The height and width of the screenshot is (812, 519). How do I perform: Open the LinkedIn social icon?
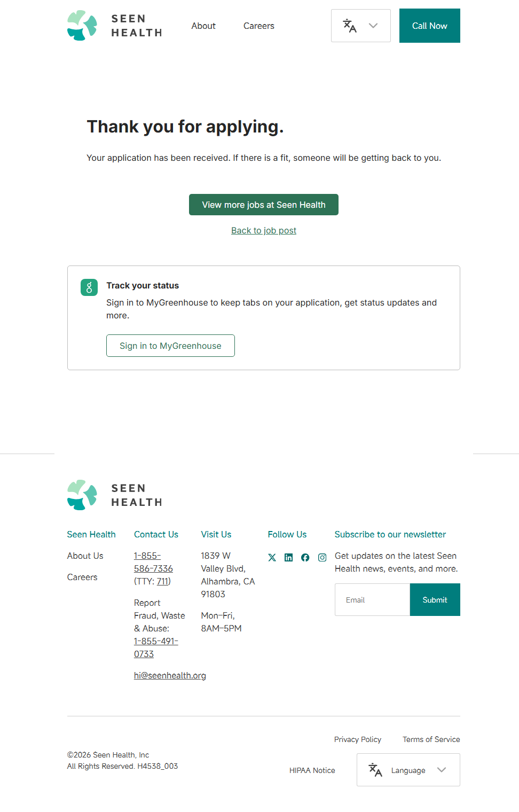click(289, 558)
